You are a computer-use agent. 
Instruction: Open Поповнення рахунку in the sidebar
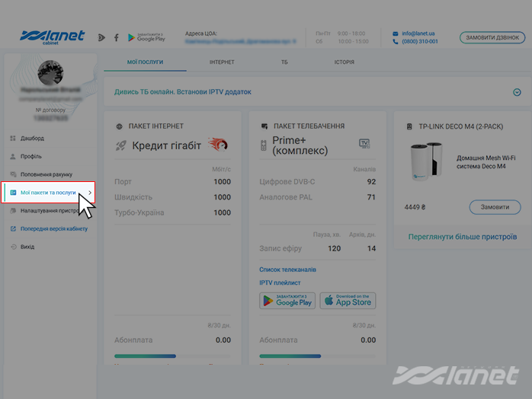50,174
